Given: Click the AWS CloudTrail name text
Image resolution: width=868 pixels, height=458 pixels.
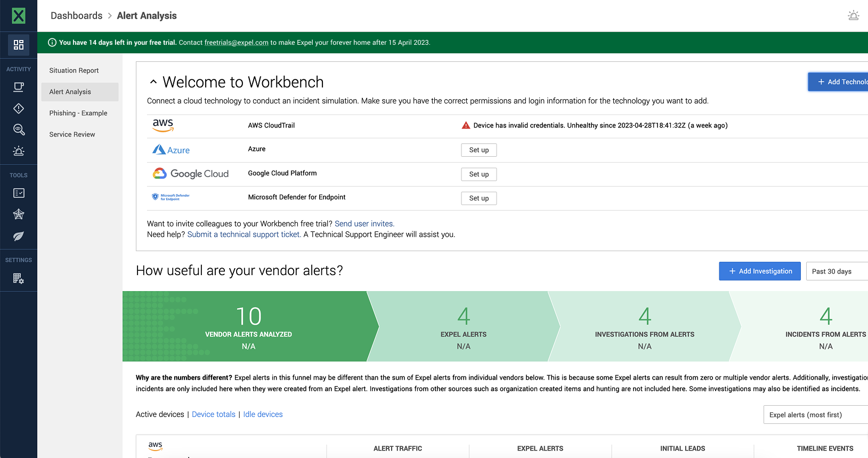Looking at the screenshot, I should click(x=271, y=125).
